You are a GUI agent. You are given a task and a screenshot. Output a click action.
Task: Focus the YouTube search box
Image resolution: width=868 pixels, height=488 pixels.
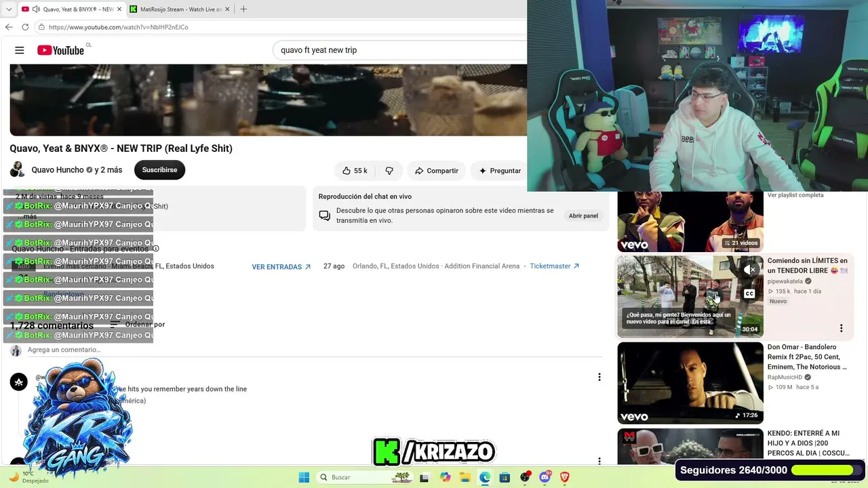400,50
